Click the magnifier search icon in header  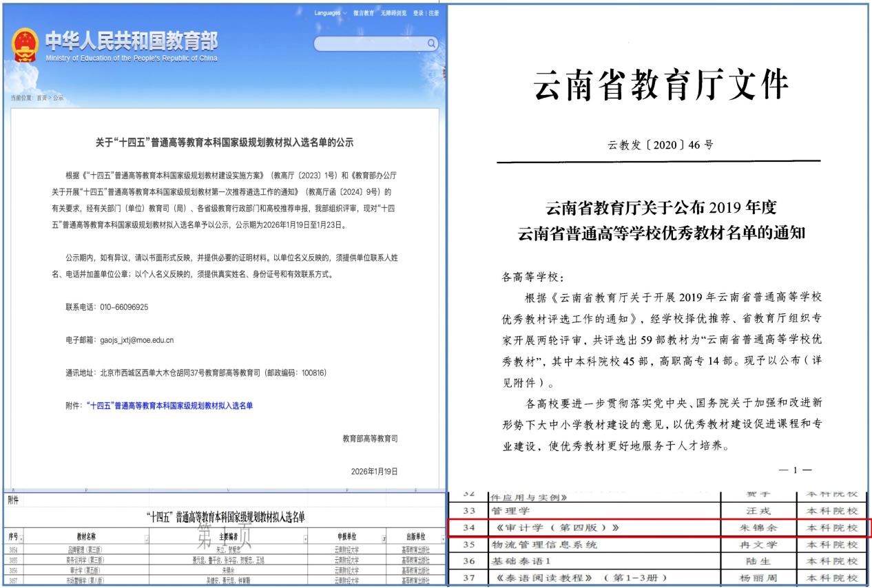point(432,43)
